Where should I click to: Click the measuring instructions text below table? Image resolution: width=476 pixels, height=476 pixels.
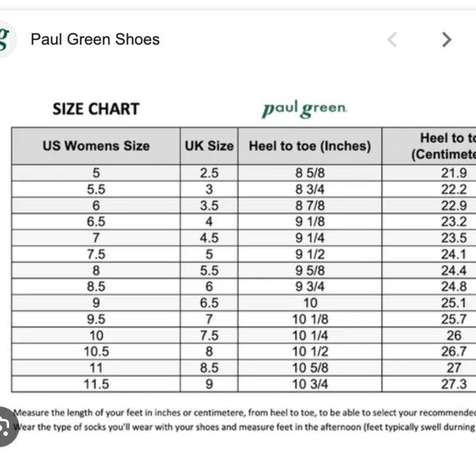[245, 420]
